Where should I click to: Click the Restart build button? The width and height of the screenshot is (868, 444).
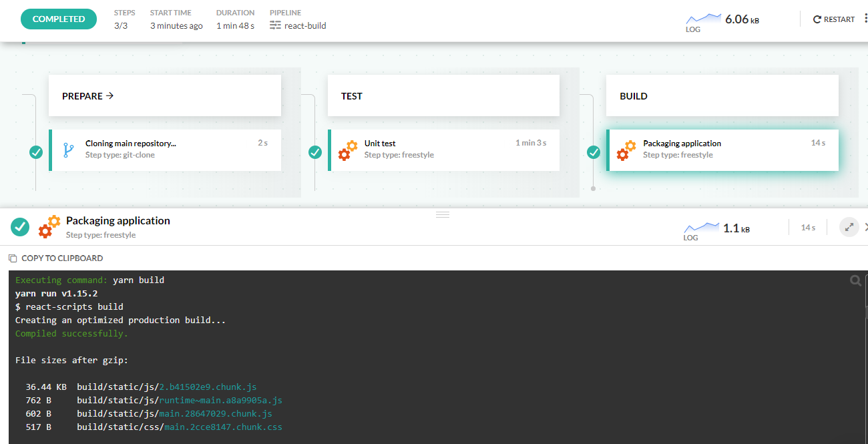833,19
